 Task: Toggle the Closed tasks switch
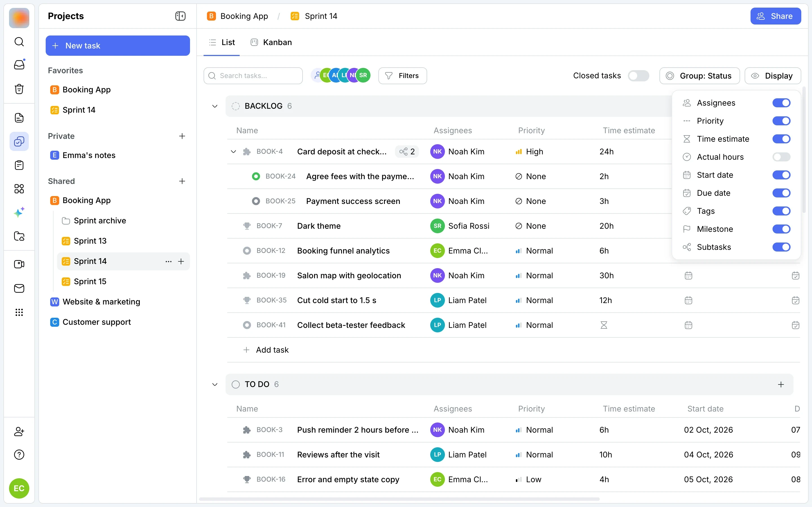coord(638,76)
